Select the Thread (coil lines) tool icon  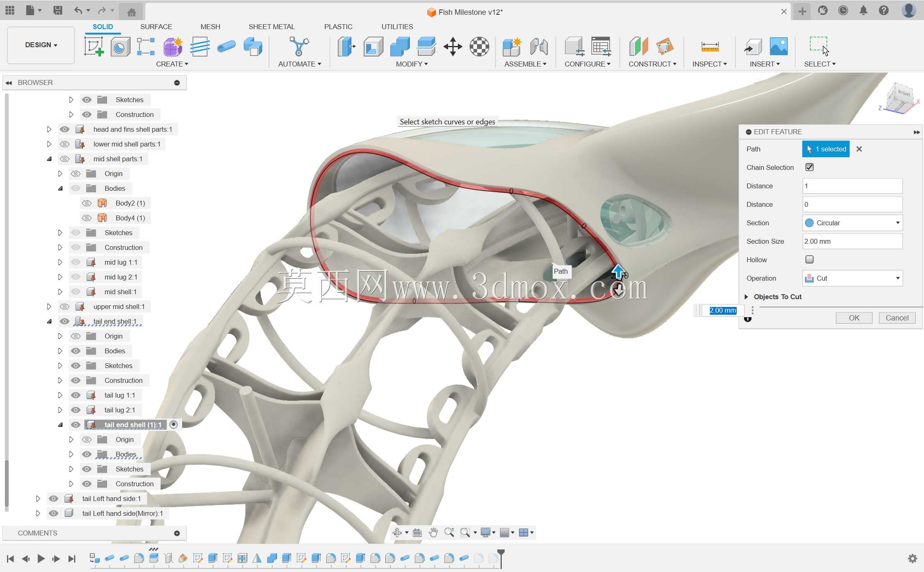point(200,46)
